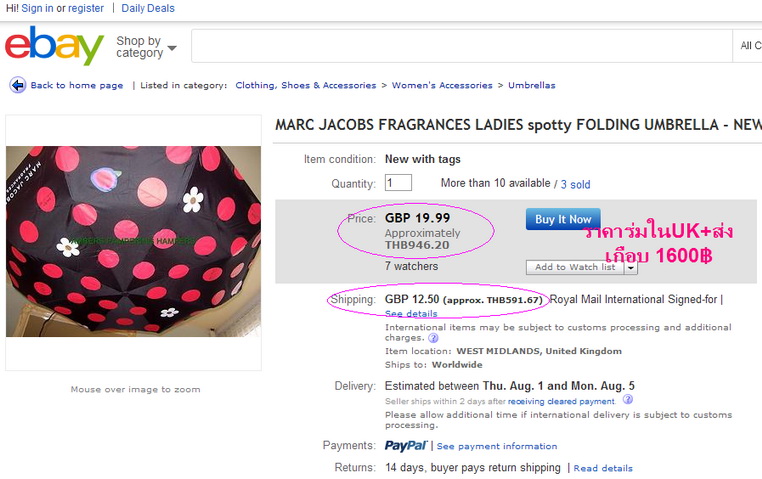Click the polka dot umbrella product image
The image size is (762, 479).
click(133, 241)
